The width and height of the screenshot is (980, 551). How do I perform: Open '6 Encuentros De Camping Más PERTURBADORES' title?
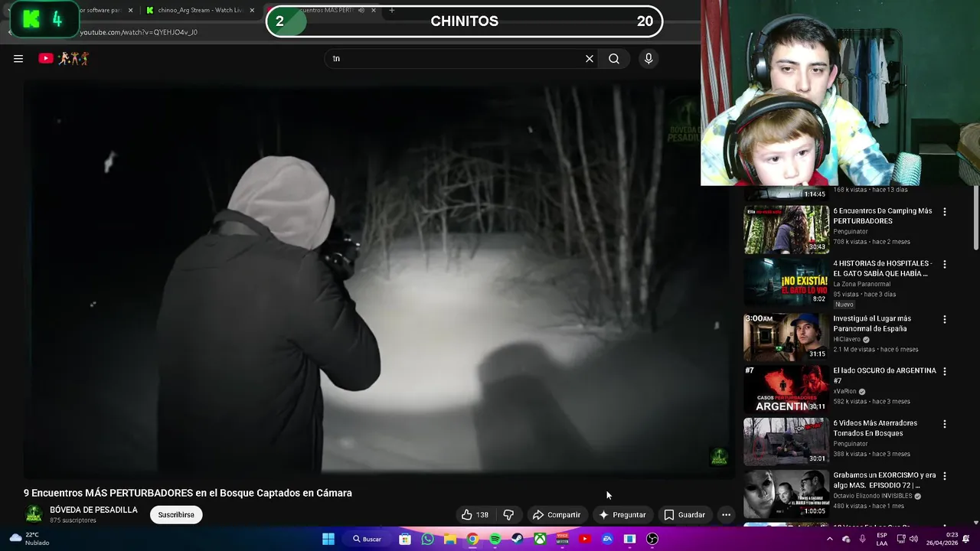(x=883, y=216)
